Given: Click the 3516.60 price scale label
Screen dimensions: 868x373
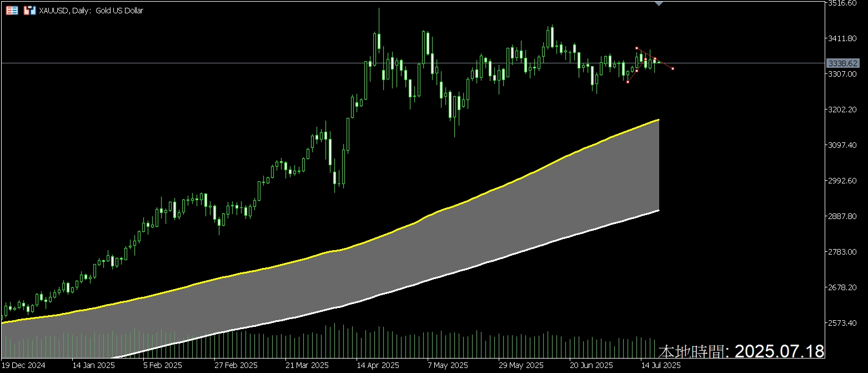Looking at the screenshot, I should tap(842, 3).
